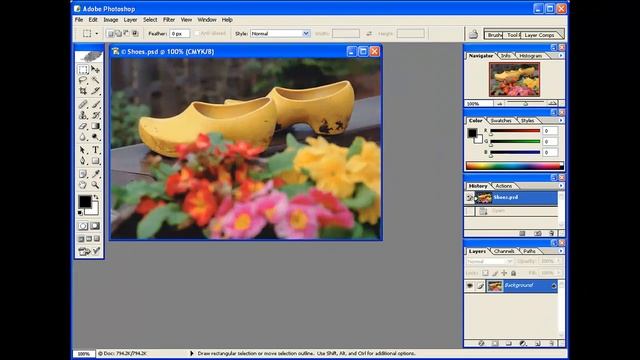Screen dimensions: 640x360
Task: Switch to the Swatches tab
Action: [501, 120]
